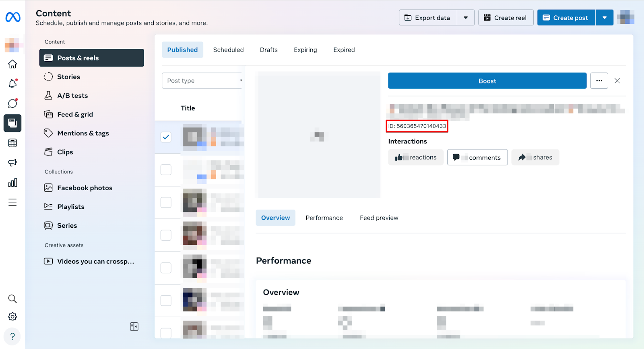Open the Insights bar chart icon
The height and width of the screenshot is (349, 644).
(12, 183)
